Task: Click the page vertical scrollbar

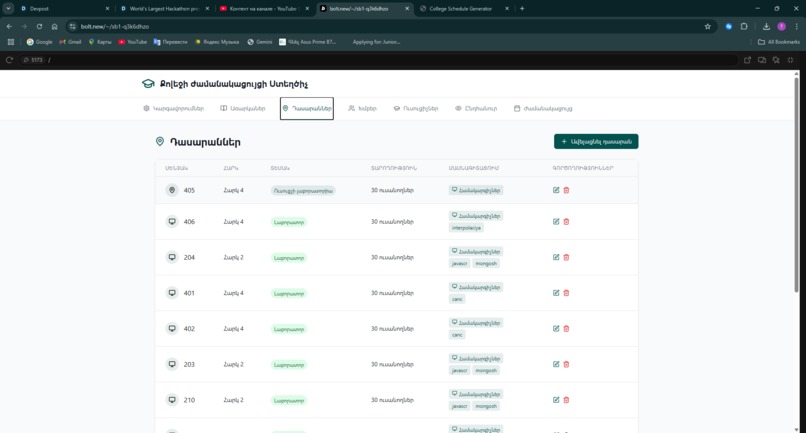Action: pyautogui.click(x=796, y=185)
